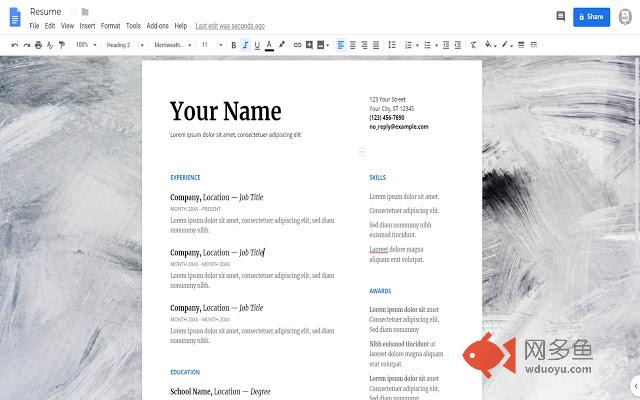The image size is (640, 400).
Task: Click the Resume document title field
Action: [x=45, y=12]
